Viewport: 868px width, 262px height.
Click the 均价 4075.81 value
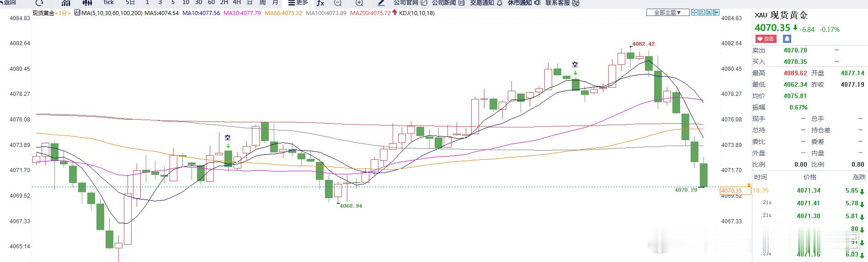(x=795, y=96)
